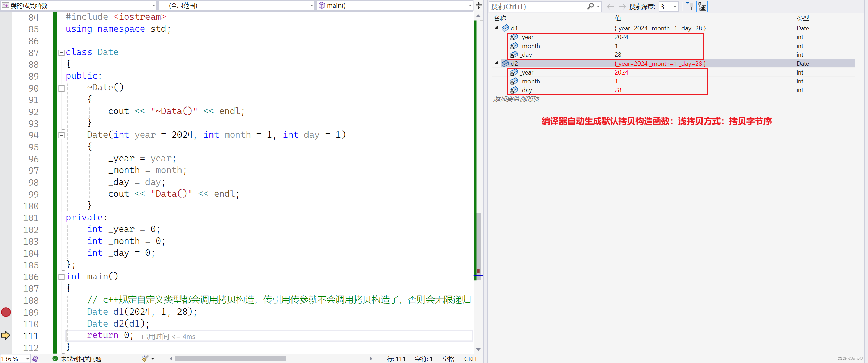Viewport: 868px width, 363px height.
Task: Click the vertical scrollbar thumb in editor
Action: (x=479, y=247)
